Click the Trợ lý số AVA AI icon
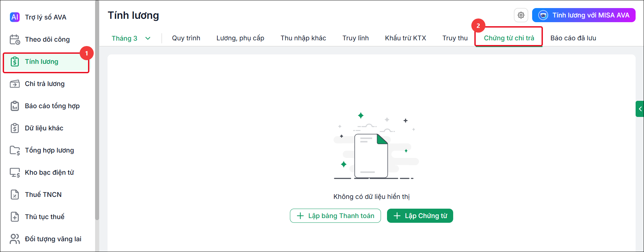The width and height of the screenshot is (644, 252). [15, 17]
